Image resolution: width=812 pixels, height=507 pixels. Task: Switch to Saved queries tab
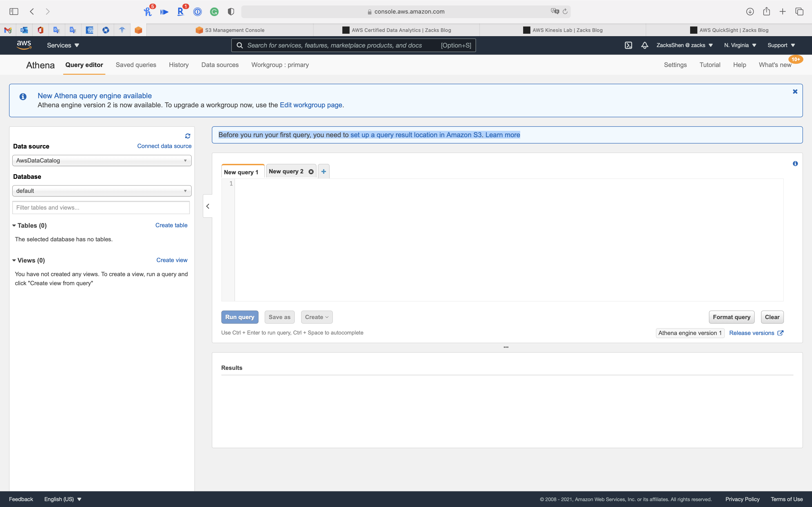pyautogui.click(x=136, y=65)
